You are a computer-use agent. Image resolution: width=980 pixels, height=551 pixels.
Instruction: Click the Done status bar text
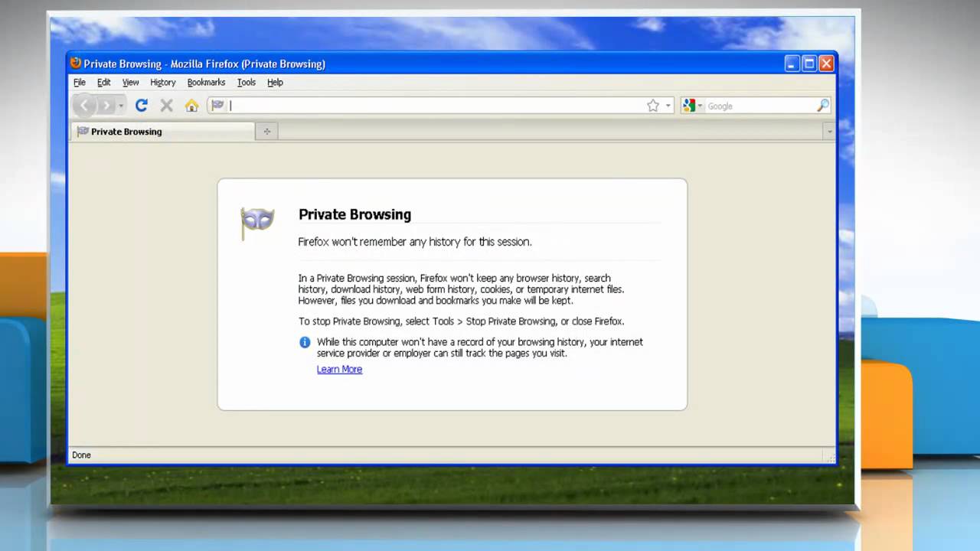81,455
